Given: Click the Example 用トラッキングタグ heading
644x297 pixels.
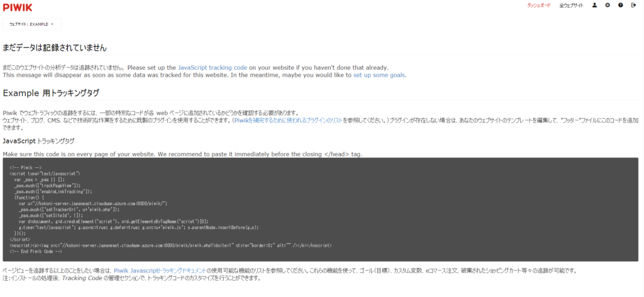Looking at the screenshot, I should tap(51, 93).
